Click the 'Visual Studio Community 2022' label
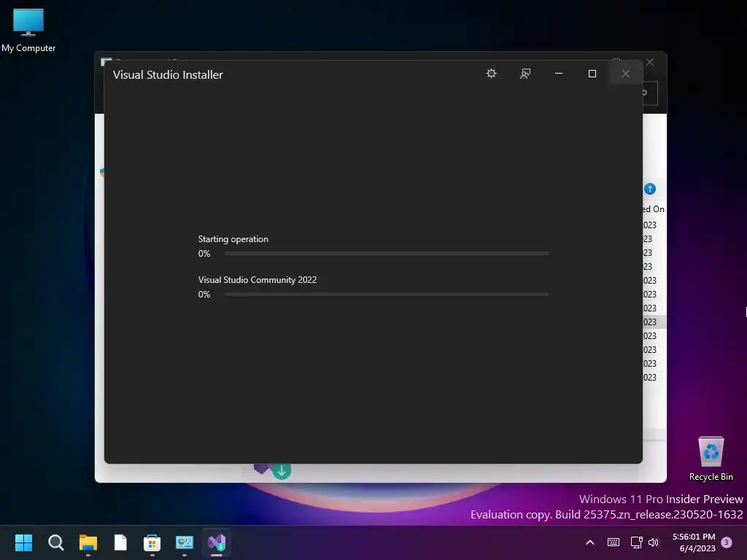 [258, 280]
